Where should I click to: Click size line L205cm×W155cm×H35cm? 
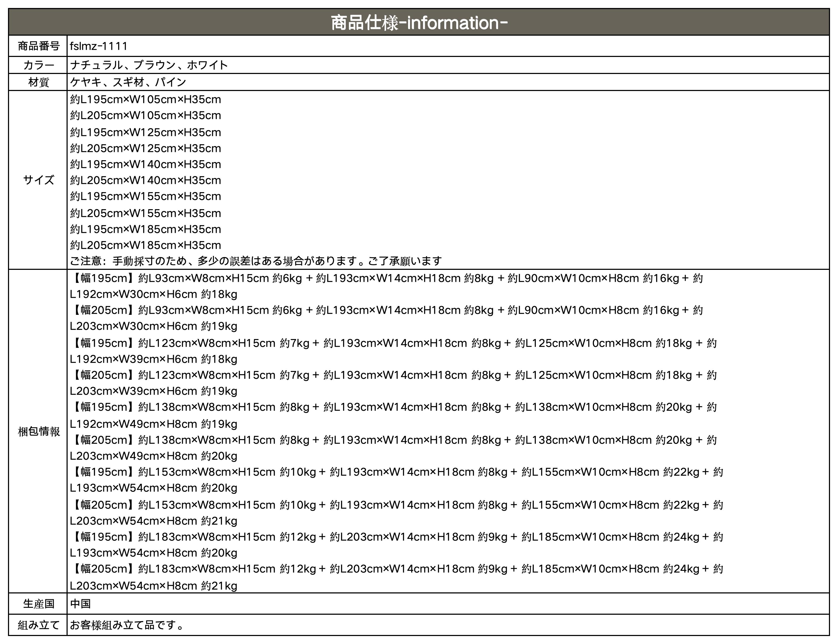146,213
